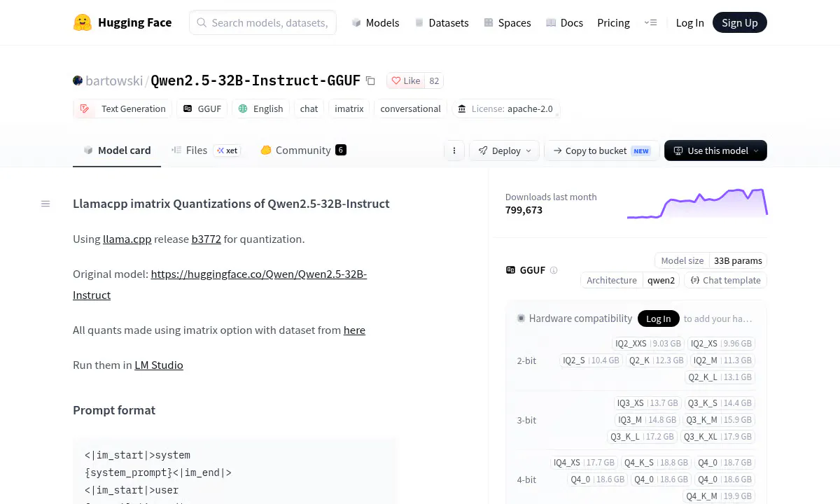Expand the Use this model dropdown
The height and width of the screenshot is (504, 840).
[x=715, y=150]
